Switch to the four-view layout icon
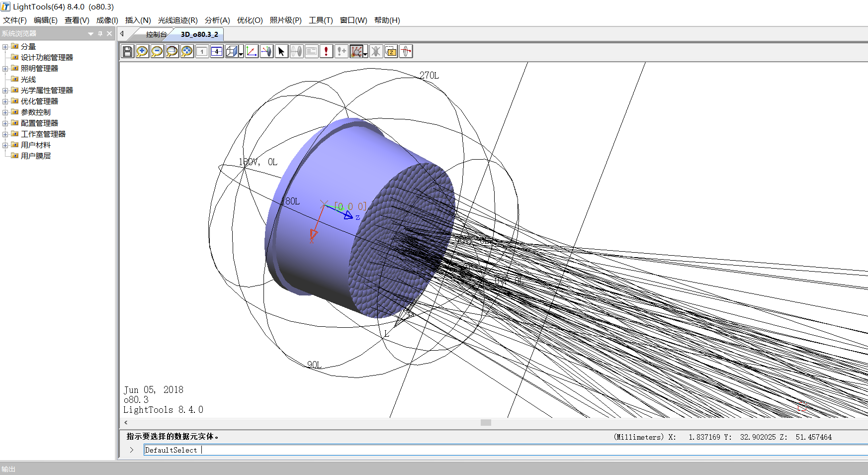 (x=217, y=51)
